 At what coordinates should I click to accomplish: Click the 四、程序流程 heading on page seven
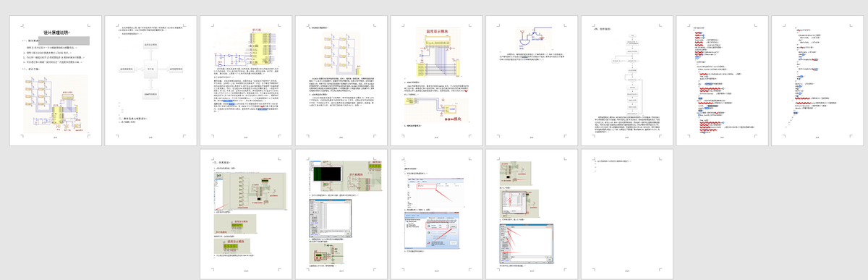603,29
